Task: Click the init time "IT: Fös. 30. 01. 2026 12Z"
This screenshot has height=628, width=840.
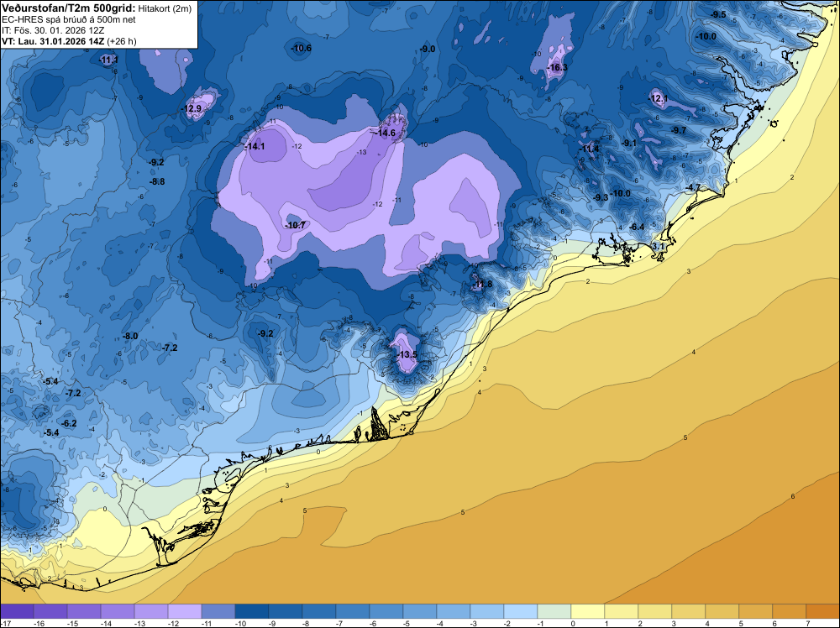Action: point(53,30)
